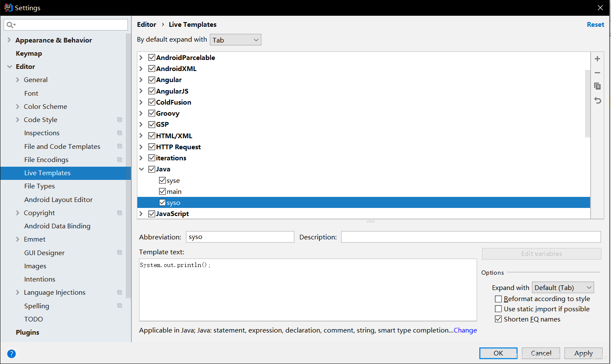Click the IntelliJ logo in the title bar
This screenshot has width=611, height=364.
pyautogui.click(x=8, y=8)
